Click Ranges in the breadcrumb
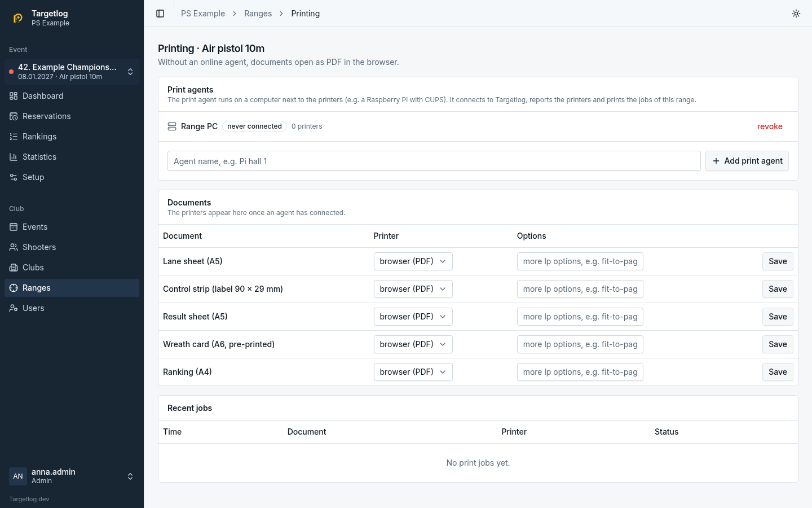812x508 pixels. click(258, 14)
